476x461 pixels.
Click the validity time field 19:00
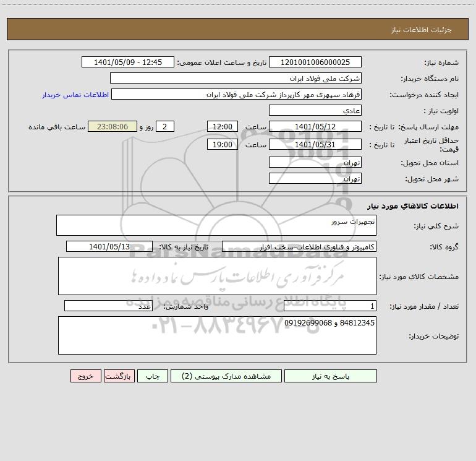pos(222,144)
